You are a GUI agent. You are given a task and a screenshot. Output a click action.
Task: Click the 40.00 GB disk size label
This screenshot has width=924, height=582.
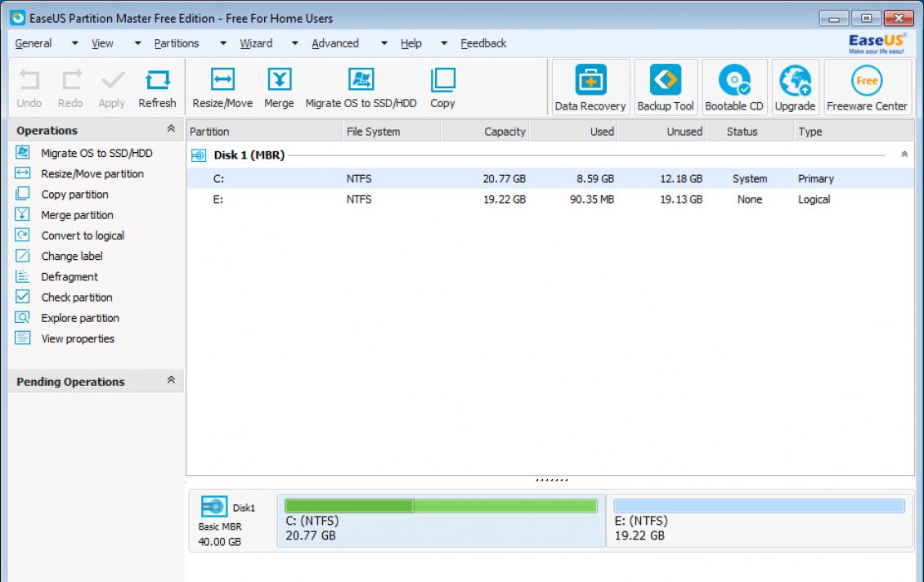[219, 542]
